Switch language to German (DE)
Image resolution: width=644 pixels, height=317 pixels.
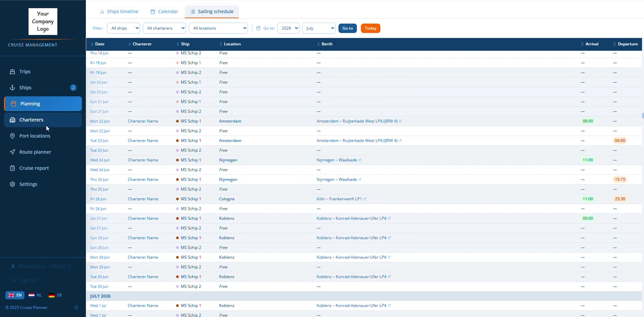coord(55,295)
